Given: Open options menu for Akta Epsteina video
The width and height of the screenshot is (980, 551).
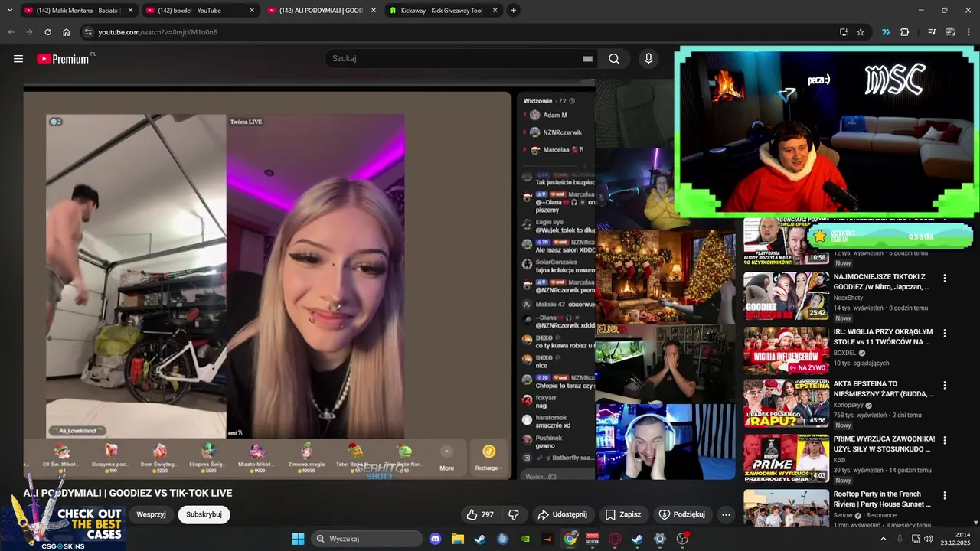Looking at the screenshot, I should 944,386.
